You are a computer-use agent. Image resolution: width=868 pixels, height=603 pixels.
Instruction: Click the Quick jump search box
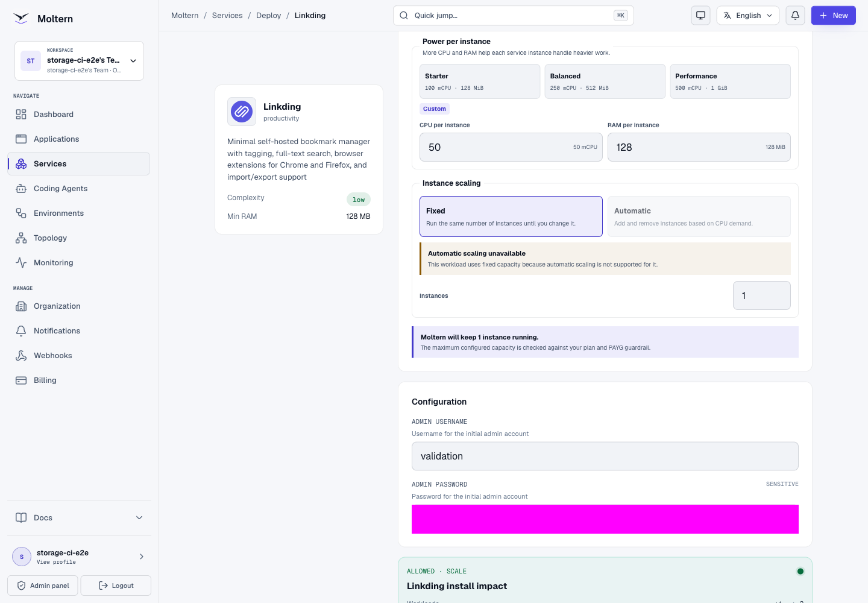[x=514, y=16]
